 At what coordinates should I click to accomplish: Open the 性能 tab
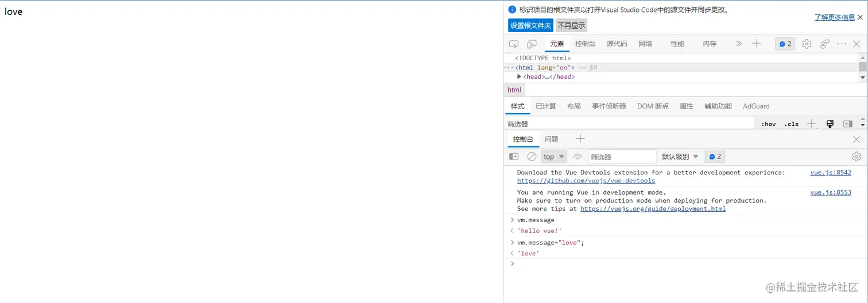coord(677,44)
